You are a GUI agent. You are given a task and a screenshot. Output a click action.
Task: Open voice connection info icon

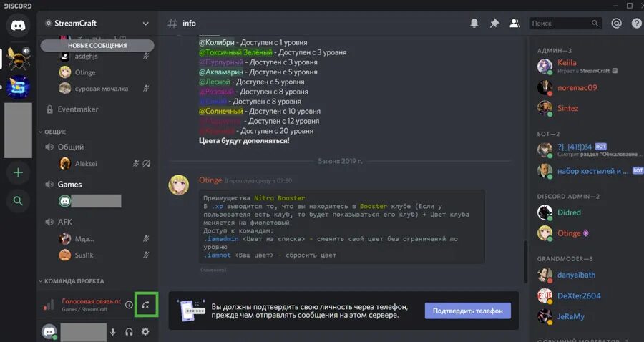tap(129, 305)
